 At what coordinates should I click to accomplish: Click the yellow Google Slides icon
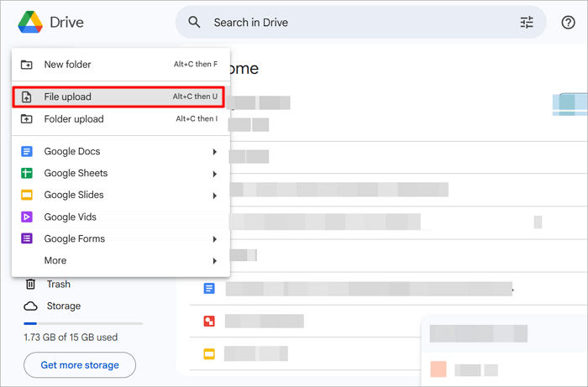(27, 195)
